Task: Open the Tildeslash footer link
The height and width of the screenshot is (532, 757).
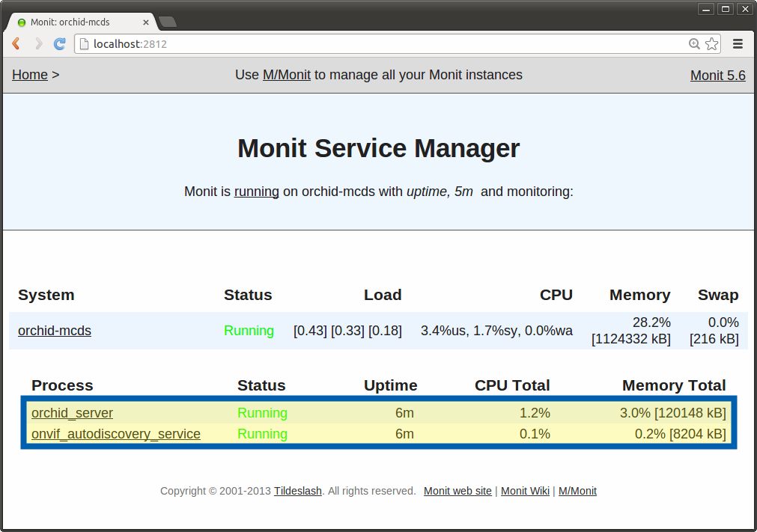Action: tap(298, 491)
